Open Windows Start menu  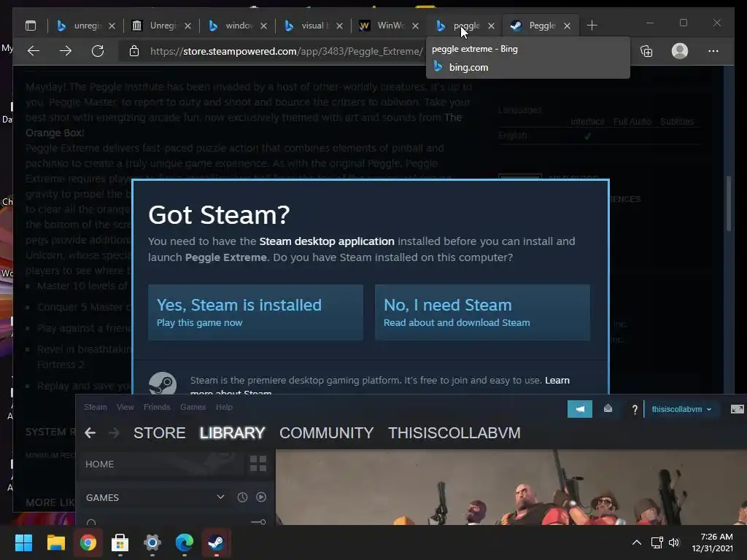point(23,542)
